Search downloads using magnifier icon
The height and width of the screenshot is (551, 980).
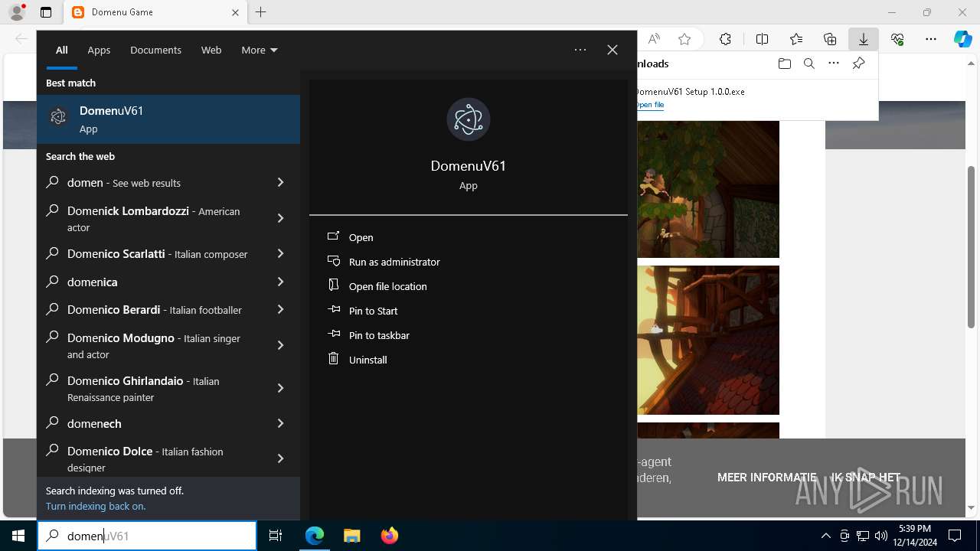pos(808,64)
